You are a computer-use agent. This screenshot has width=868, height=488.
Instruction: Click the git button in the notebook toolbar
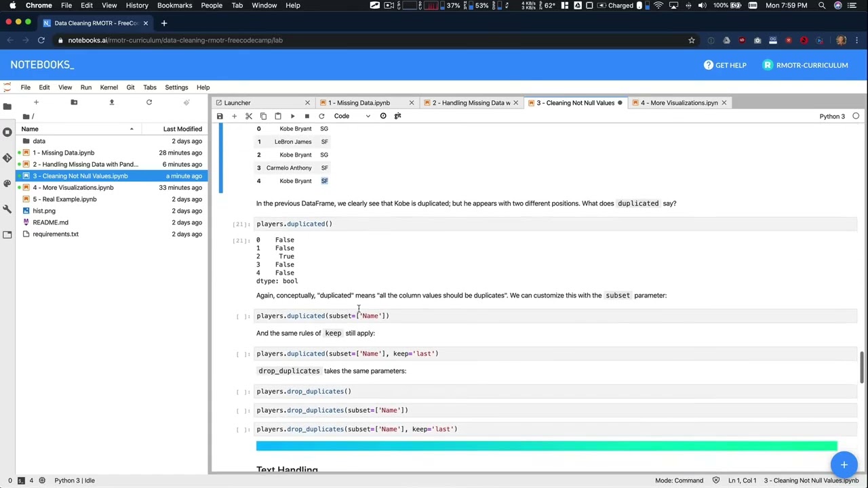(397, 116)
